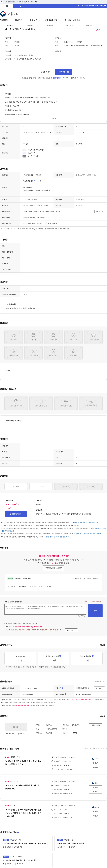Open 지도 보기 for 인증기관
The image size is (107, 868).
point(99,688)
